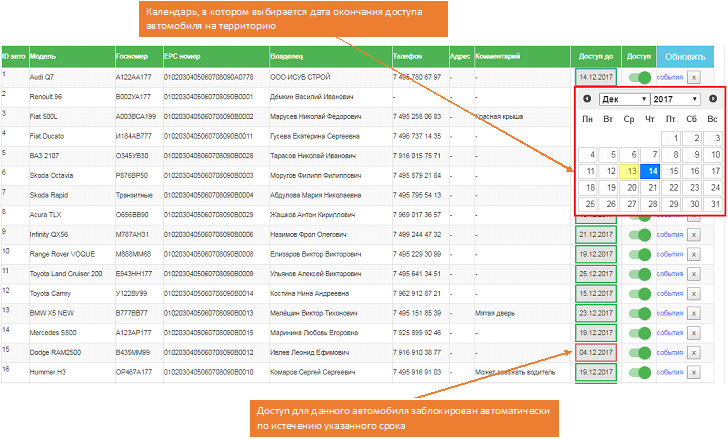Open события link for Audi Q7
728x439 pixels.
[670, 77]
